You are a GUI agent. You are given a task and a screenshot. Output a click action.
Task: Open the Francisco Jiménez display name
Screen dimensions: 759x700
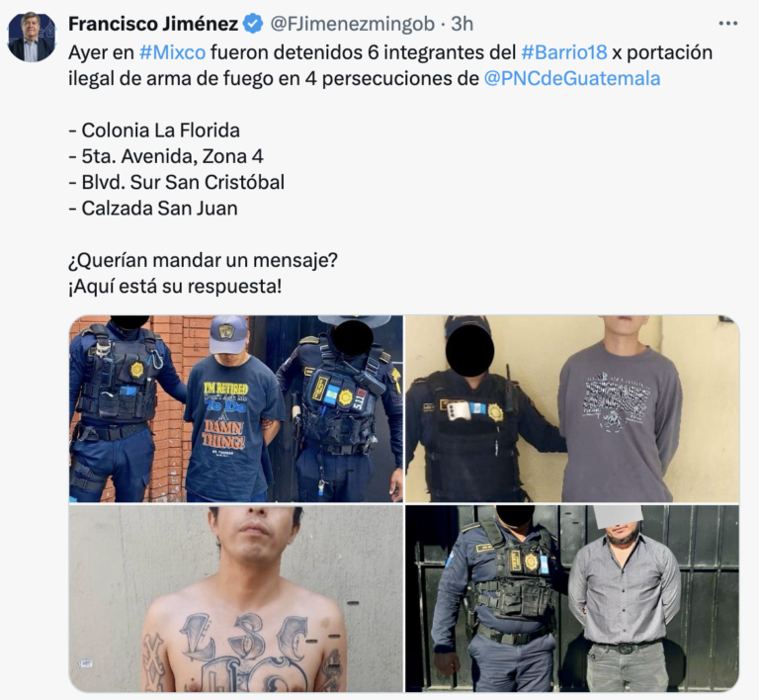153,24
